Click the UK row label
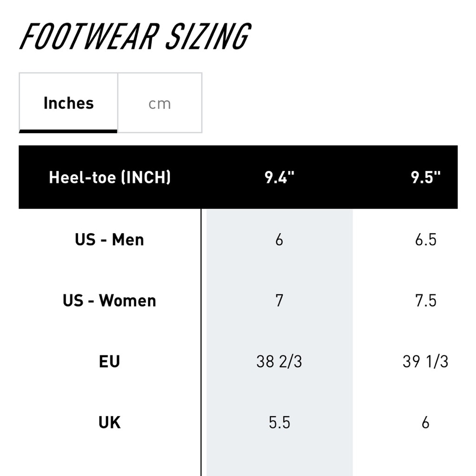Image resolution: width=476 pixels, height=476 pixels. (x=109, y=422)
